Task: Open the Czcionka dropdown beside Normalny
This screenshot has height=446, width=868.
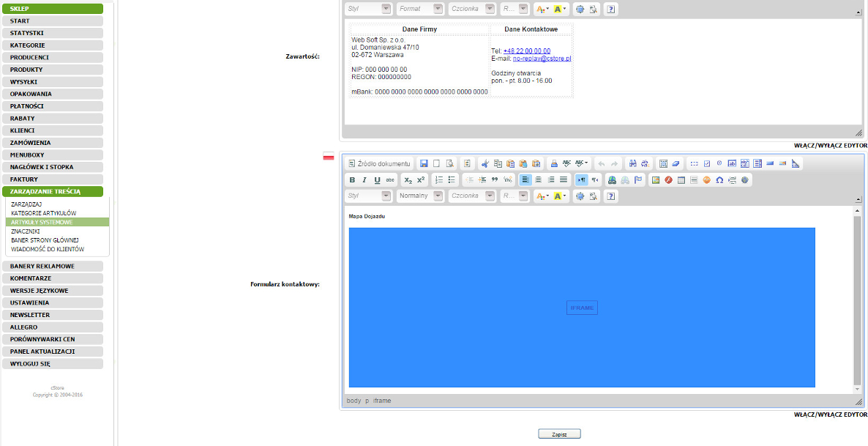Action: [x=471, y=196]
